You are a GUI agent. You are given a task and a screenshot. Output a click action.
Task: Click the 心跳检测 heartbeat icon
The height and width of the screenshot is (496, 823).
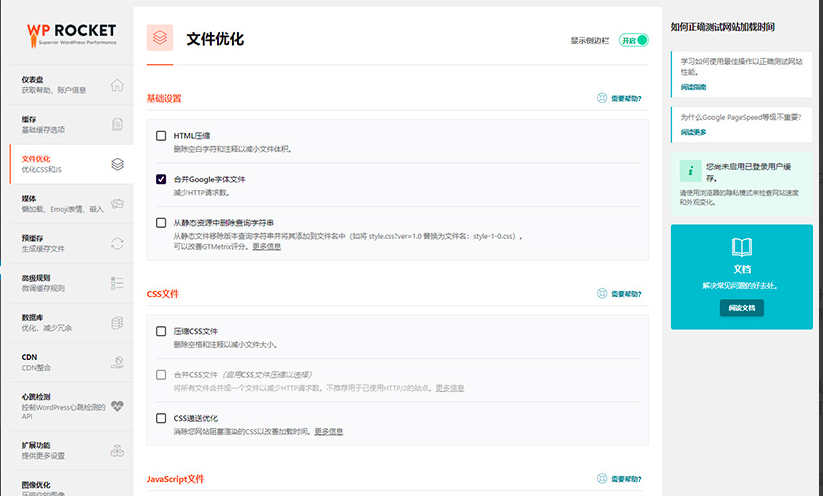tap(117, 406)
